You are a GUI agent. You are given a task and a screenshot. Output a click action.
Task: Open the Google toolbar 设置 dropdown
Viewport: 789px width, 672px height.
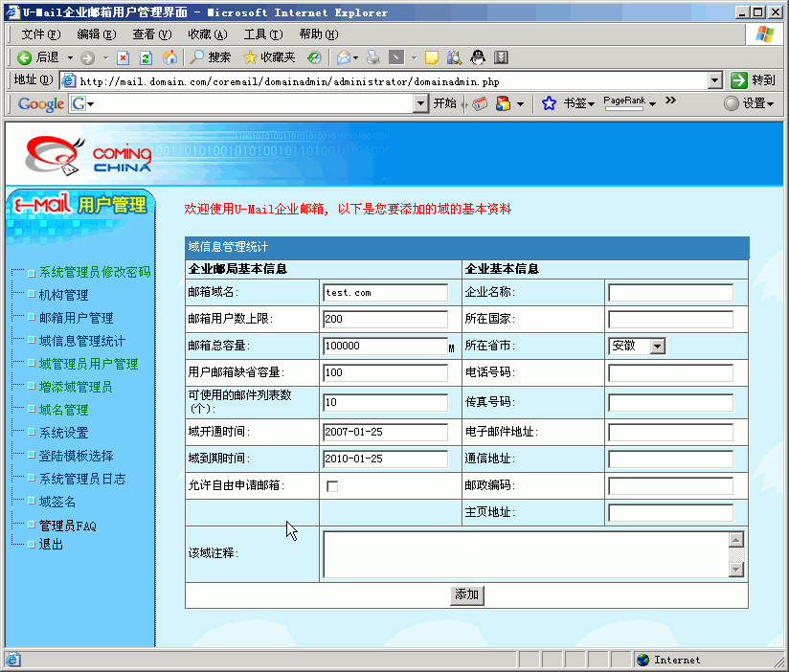point(749,103)
